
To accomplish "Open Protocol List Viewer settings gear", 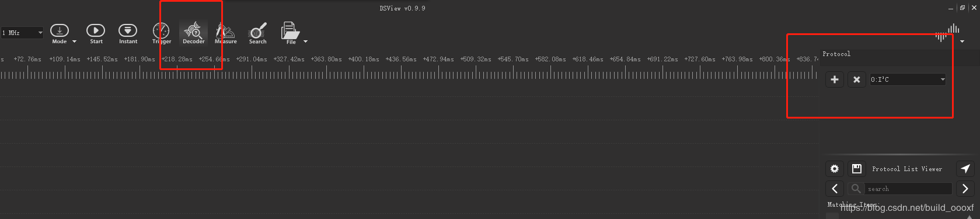I will (835, 169).
